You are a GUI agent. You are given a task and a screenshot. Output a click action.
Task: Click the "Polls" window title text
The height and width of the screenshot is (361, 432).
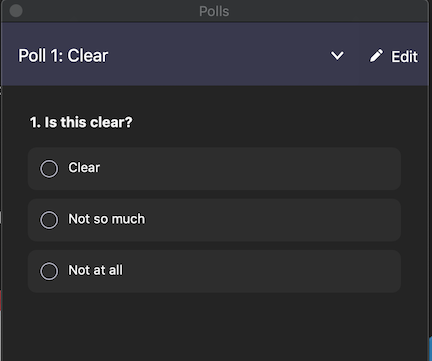pyautogui.click(x=214, y=11)
